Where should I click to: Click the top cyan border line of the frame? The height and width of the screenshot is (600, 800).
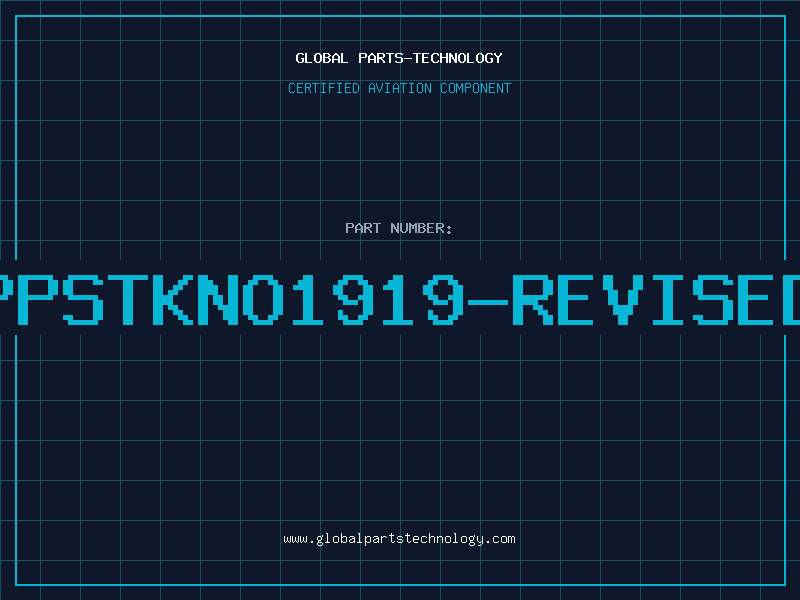(400, 16)
